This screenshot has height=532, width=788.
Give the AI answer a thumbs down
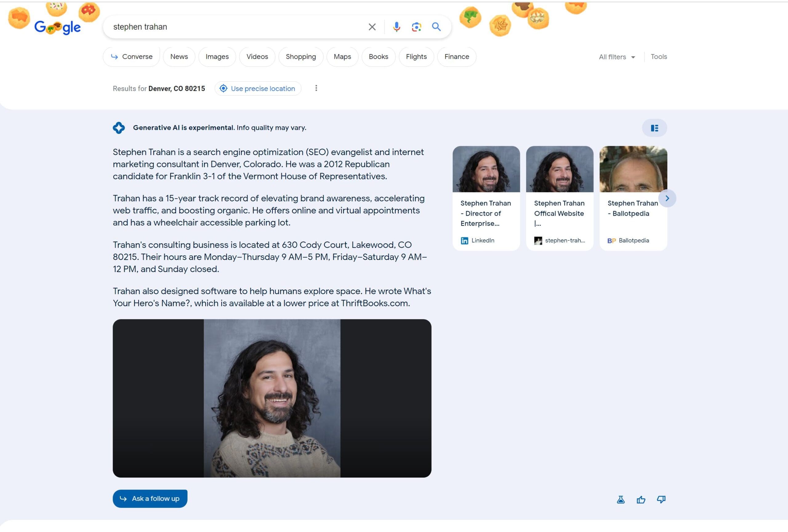[661, 499]
